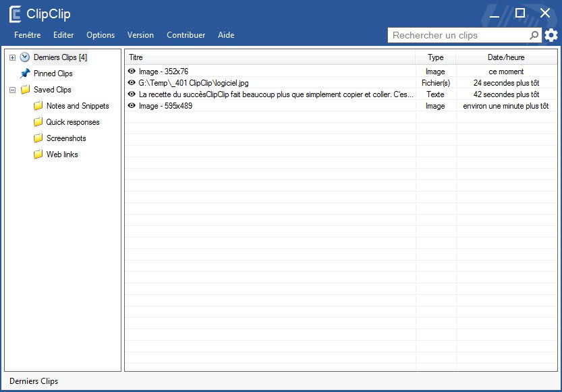Click the 'environ une minute plus tôt' cell
Screen dimensions: 562x392
tap(506, 106)
